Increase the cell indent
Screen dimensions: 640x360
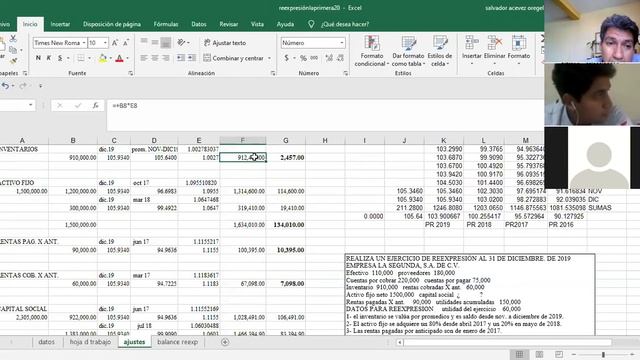pos(191,58)
